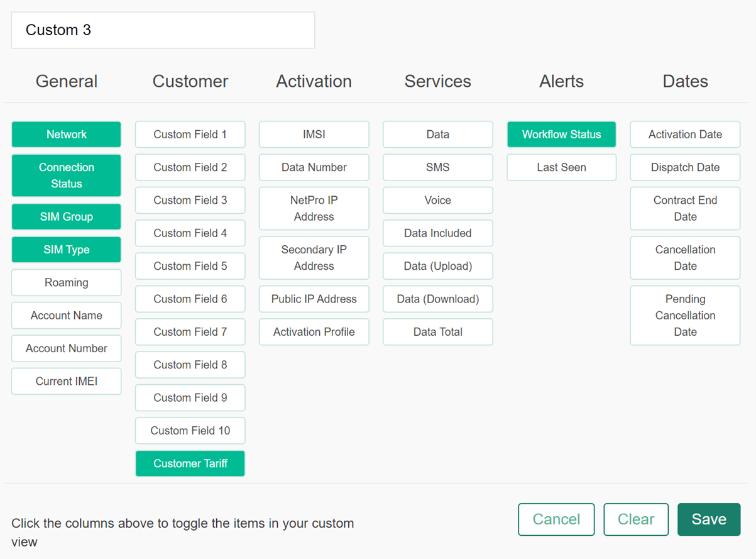Add the IMSI column to the view
This screenshot has width=756, height=559.
(x=314, y=134)
